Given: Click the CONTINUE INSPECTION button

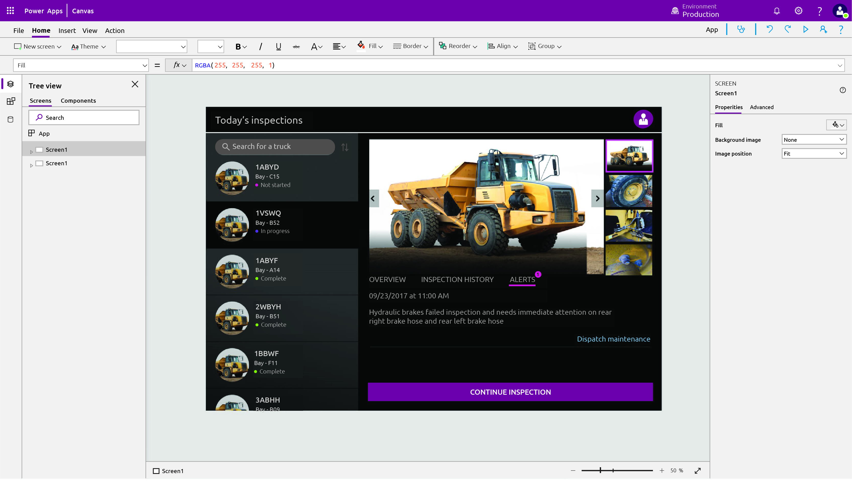Looking at the screenshot, I should (x=510, y=392).
